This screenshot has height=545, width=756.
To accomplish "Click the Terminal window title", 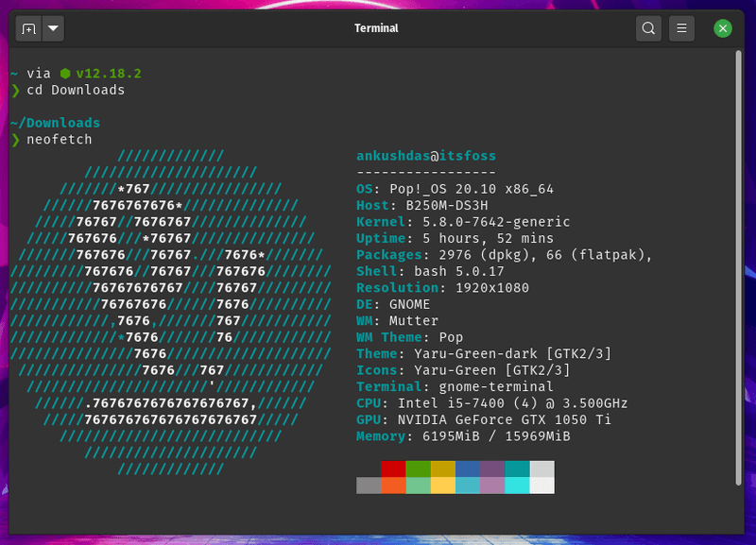I will pyautogui.click(x=376, y=28).
